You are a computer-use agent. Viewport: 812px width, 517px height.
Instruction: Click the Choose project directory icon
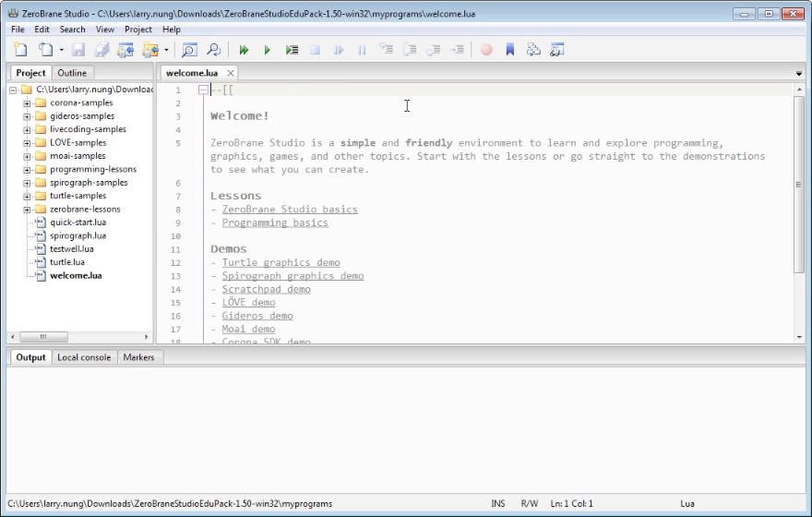[150, 50]
